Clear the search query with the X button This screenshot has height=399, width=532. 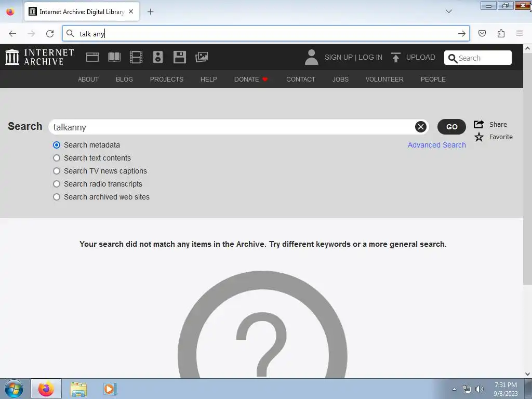[421, 127]
